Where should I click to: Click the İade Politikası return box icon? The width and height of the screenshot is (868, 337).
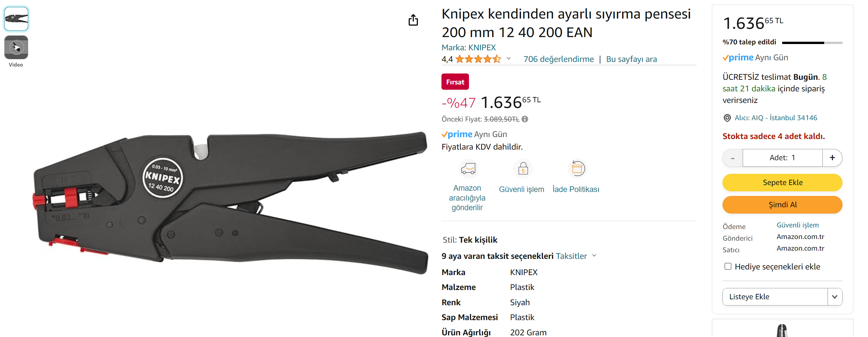point(577,168)
